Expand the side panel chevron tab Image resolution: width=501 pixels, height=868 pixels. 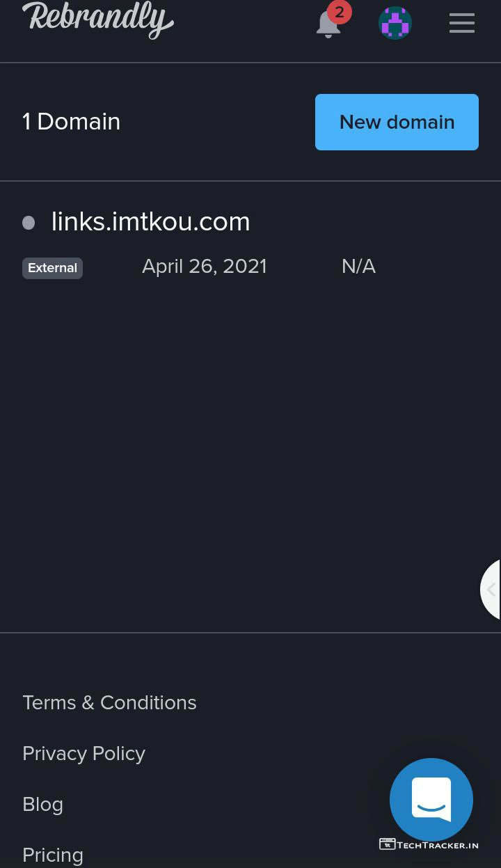pos(491,590)
